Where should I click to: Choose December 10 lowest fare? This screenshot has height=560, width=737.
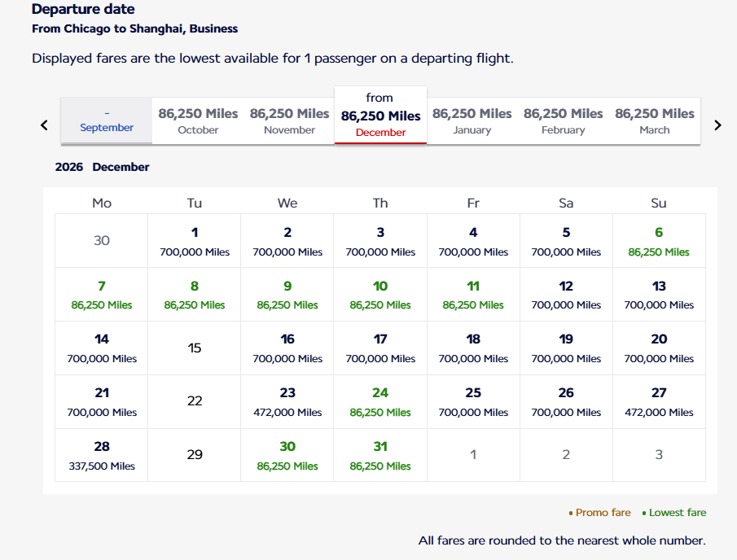[x=381, y=295]
